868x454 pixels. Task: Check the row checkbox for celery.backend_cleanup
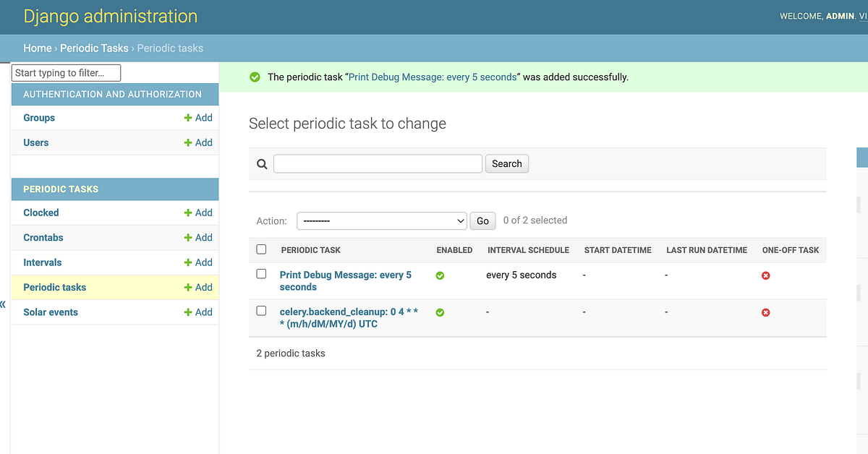[261, 312]
